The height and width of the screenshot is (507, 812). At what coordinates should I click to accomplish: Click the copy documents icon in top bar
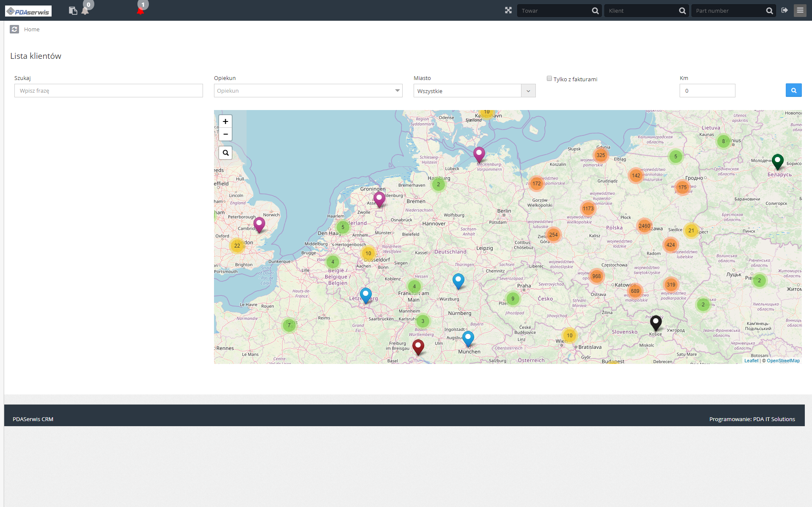point(73,11)
